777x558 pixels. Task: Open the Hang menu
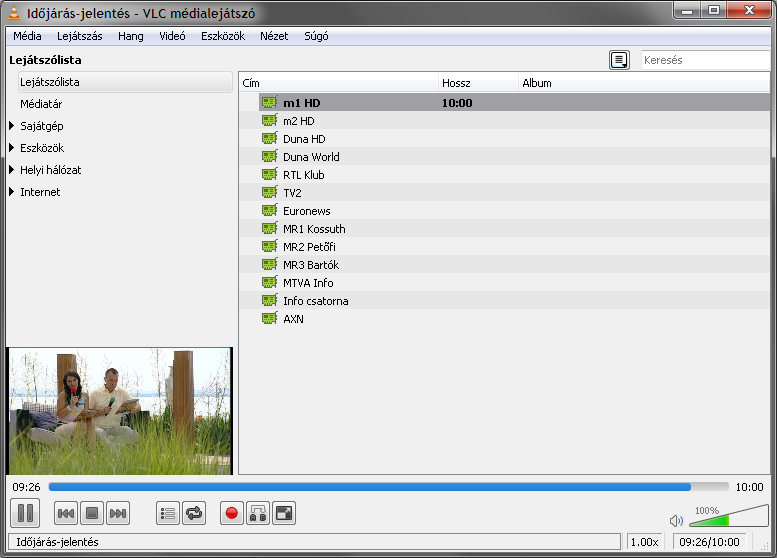pos(131,36)
